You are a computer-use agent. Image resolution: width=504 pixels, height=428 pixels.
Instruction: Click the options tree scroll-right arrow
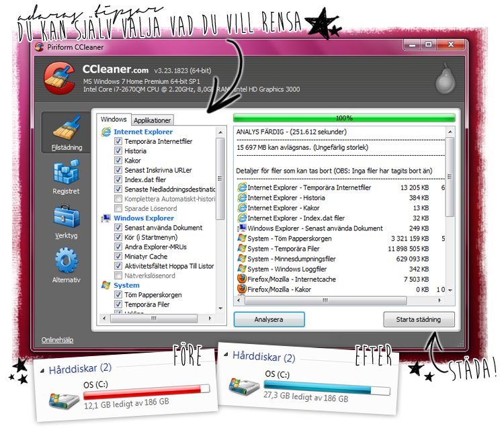pos(210,318)
